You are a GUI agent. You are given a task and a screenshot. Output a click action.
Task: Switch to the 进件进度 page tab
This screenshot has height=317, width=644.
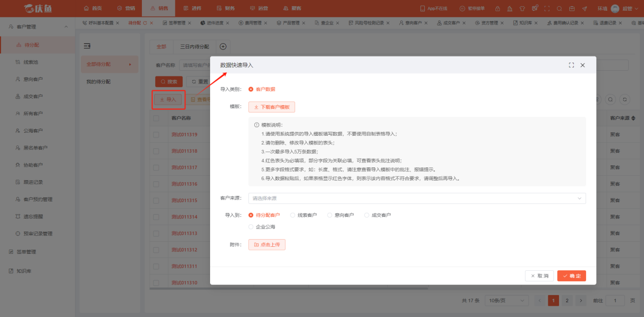[215, 23]
